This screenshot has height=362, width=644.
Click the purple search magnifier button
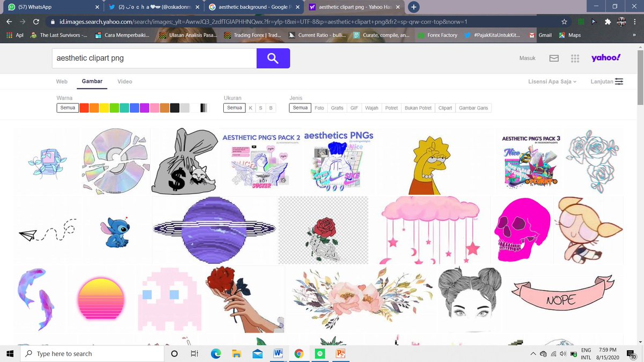273,58
